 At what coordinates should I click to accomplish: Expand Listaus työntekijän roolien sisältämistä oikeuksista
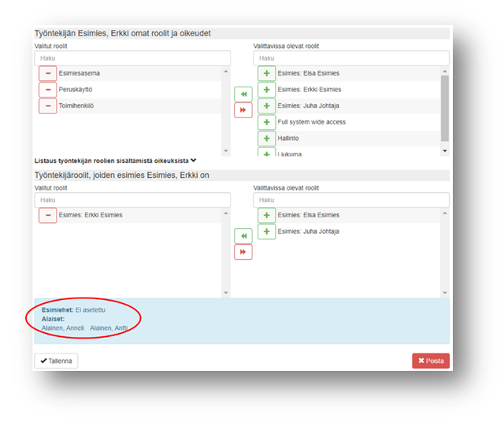pyautogui.click(x=115, y=161)
